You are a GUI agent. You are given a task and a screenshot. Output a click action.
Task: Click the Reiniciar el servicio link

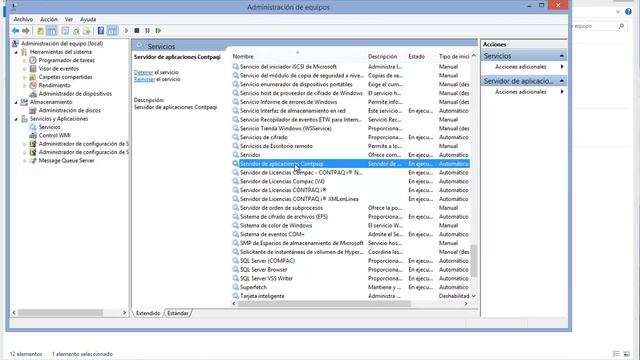tap(144, 79)
